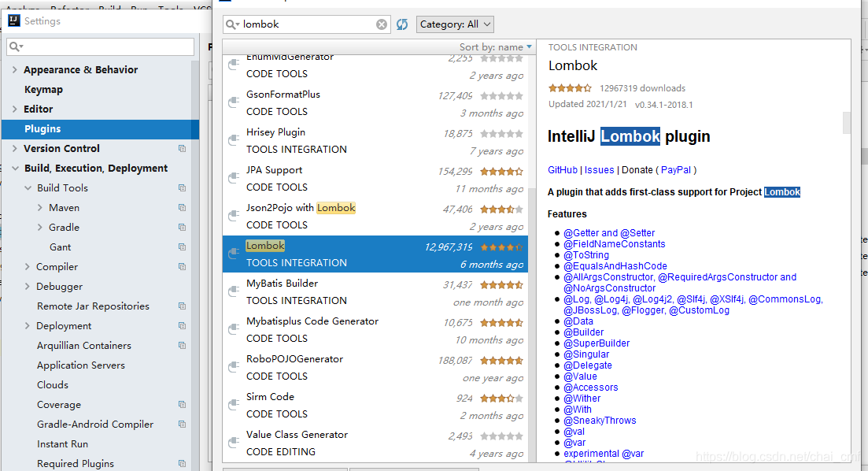
Task: Open Arquillian Containers settings
Action: point(84,345)
